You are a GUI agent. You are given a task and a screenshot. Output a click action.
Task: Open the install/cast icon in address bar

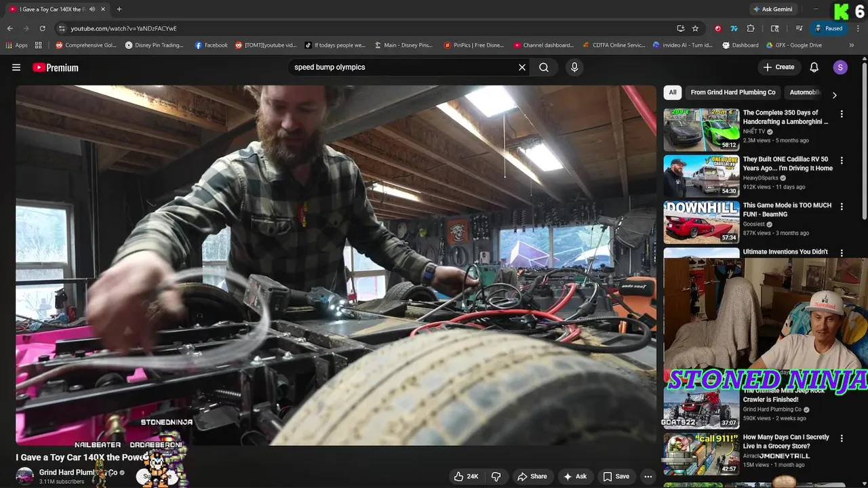(680, 28)
